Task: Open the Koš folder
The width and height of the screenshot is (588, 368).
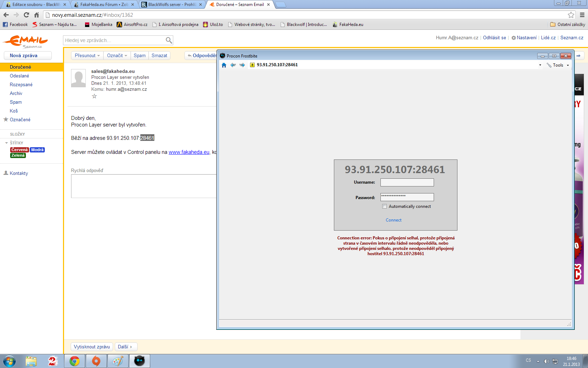Action: (14, 111)
